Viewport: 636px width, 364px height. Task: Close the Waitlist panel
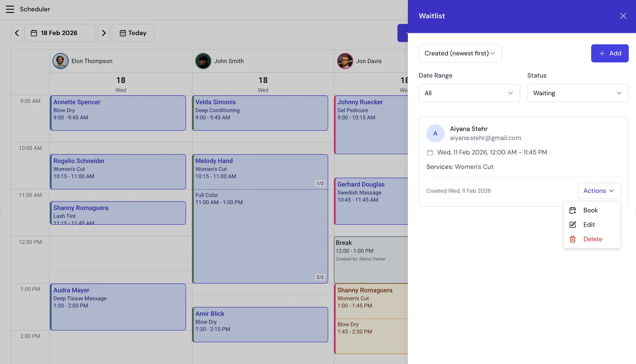pyautogui.click(x=623, y=16)
